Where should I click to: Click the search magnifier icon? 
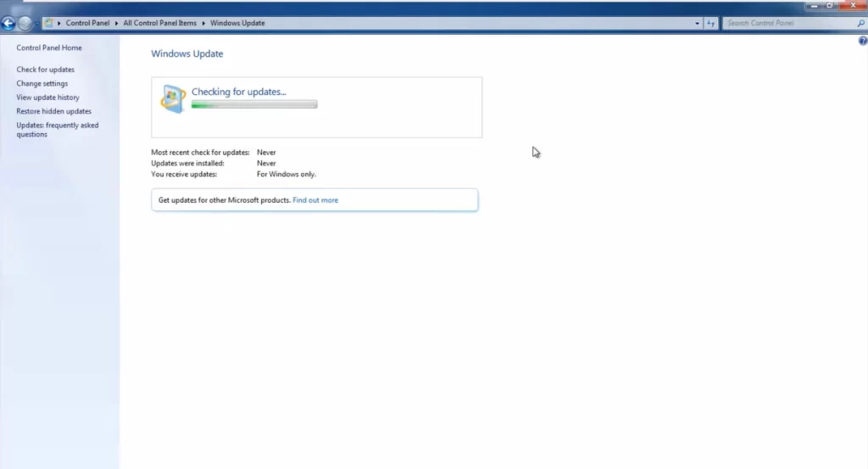point(861,23)
